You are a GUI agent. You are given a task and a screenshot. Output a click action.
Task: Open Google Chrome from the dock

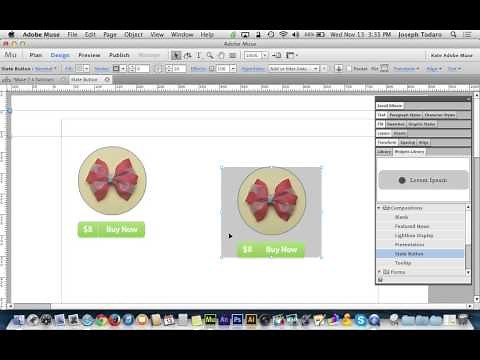pyautogui.click(x=101, y=320)
